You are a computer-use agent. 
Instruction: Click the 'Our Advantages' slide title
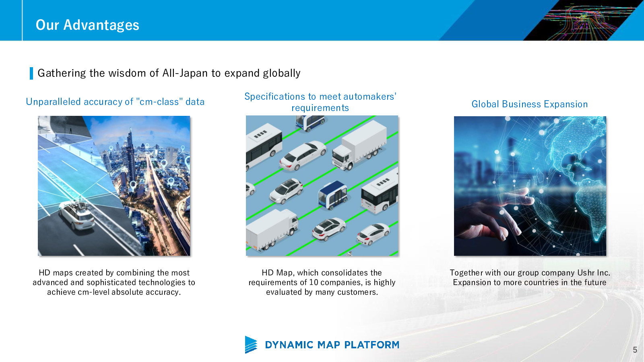point(87,25)
